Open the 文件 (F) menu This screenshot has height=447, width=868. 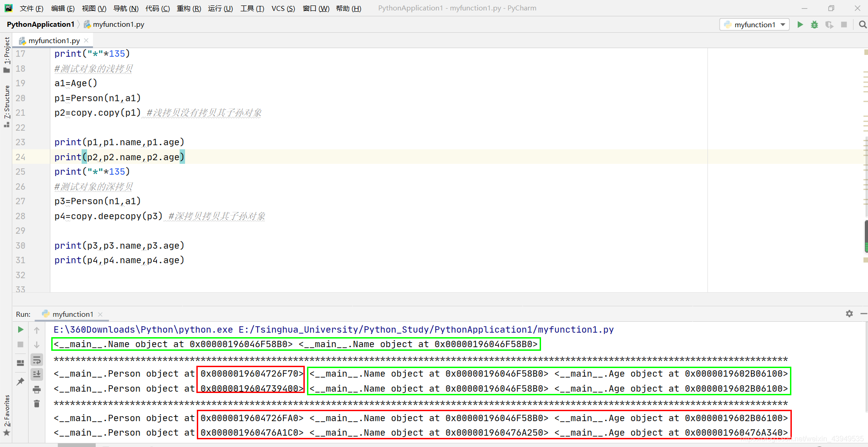31,8
